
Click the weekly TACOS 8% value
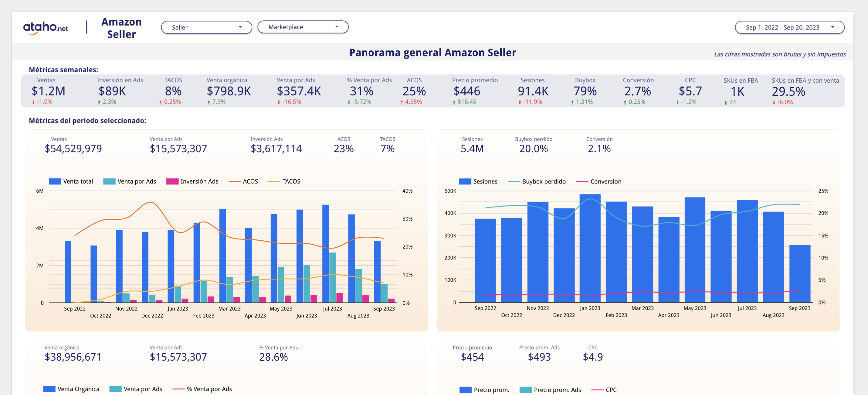tap(173, 91)
